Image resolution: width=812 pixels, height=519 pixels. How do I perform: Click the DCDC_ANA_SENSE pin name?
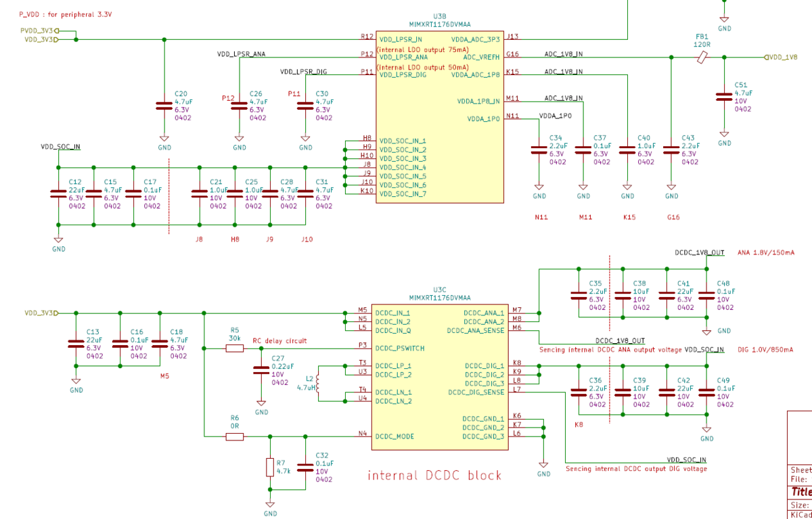(x=476, y=331)
